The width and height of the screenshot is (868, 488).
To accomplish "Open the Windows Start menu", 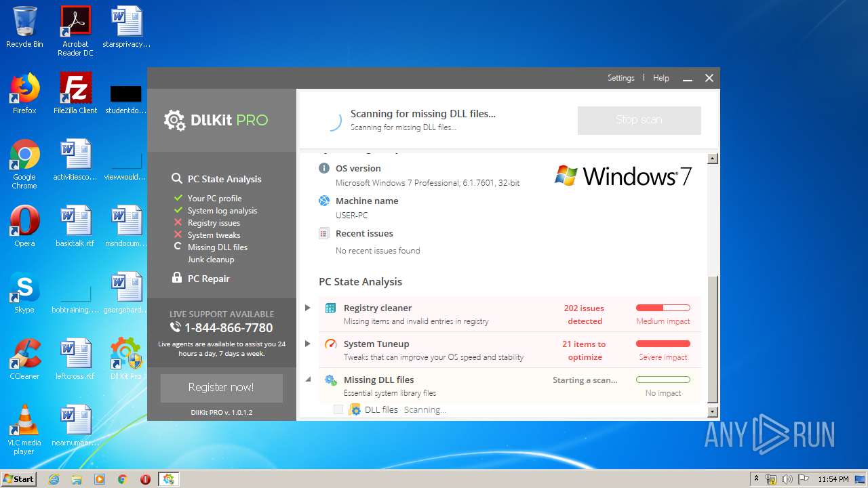I will pyautogui.click(x=18, y=479).
